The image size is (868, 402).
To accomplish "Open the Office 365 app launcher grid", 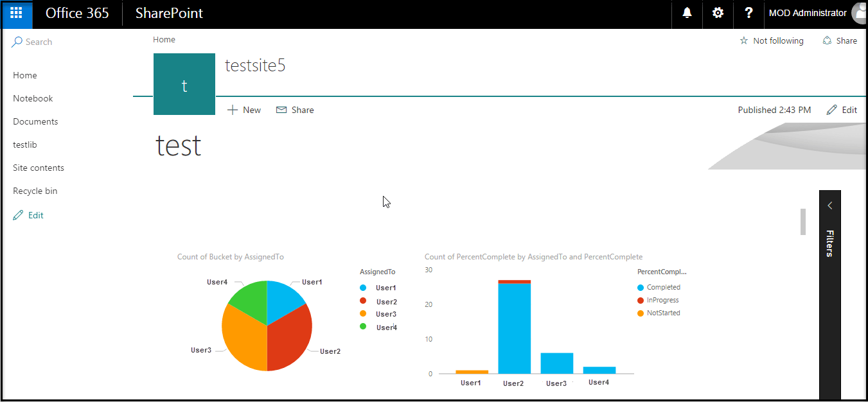I will click(17, 13).
